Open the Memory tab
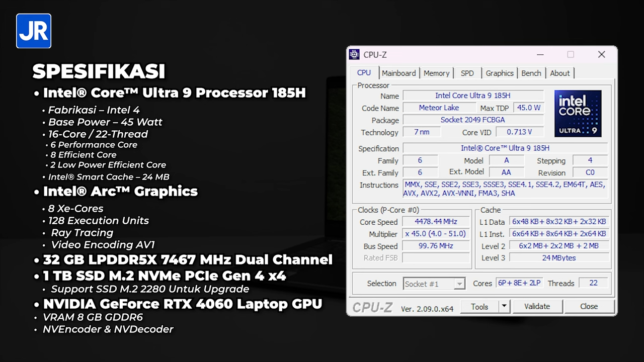 tap(436, 73)
